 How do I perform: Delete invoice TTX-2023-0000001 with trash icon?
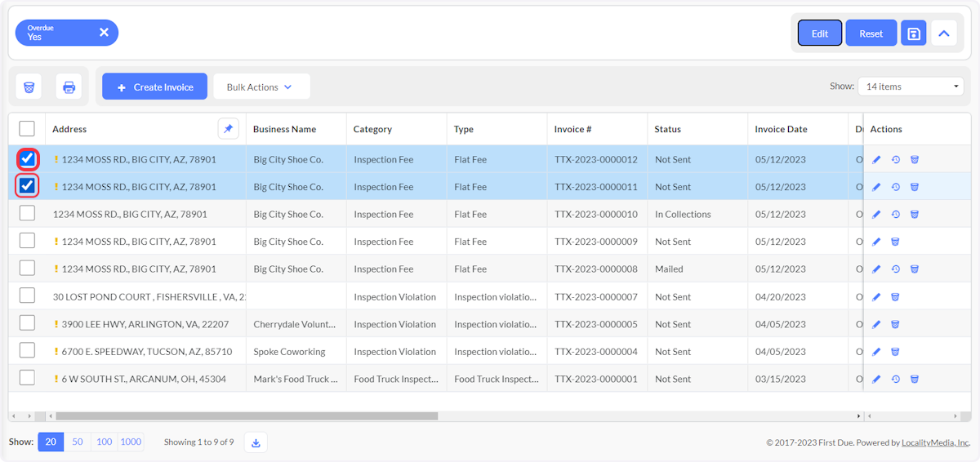pyautogui.click(x=915, y=379)
